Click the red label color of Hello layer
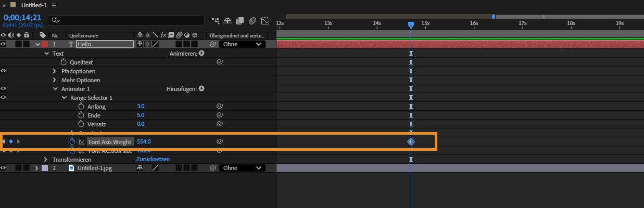This screenshot has width=644, height=208. (x=45, y=44)
